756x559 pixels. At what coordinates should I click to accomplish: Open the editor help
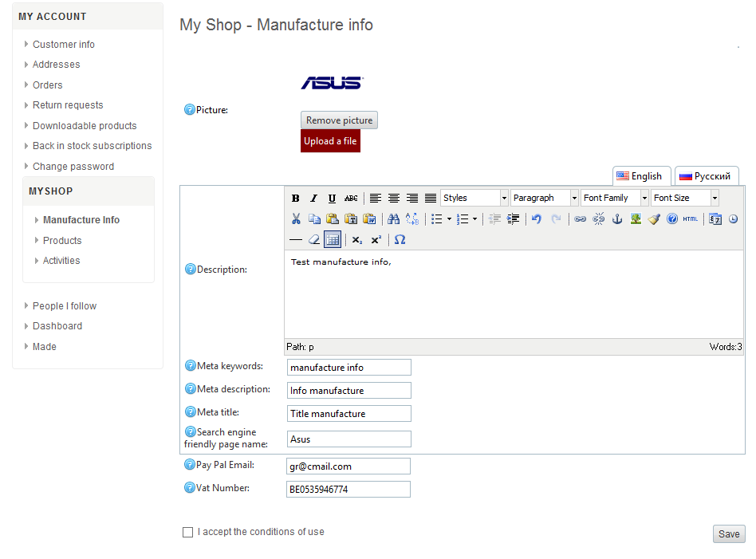tap(672, 219)
